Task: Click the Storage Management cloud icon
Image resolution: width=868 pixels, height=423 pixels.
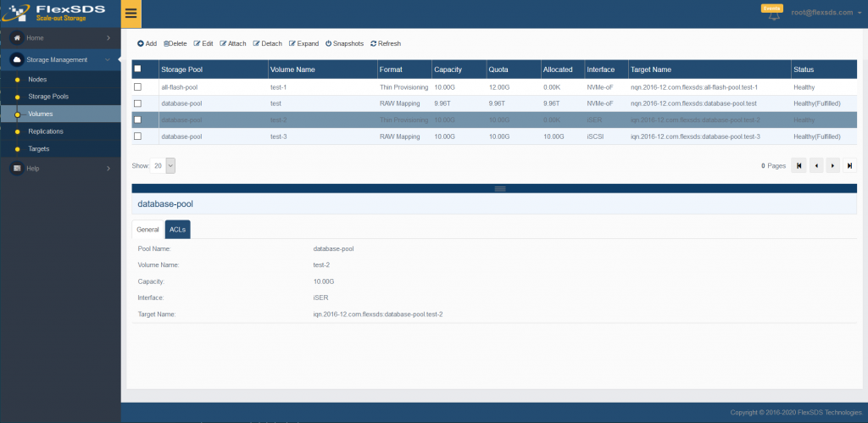Action: click(17, 59)
